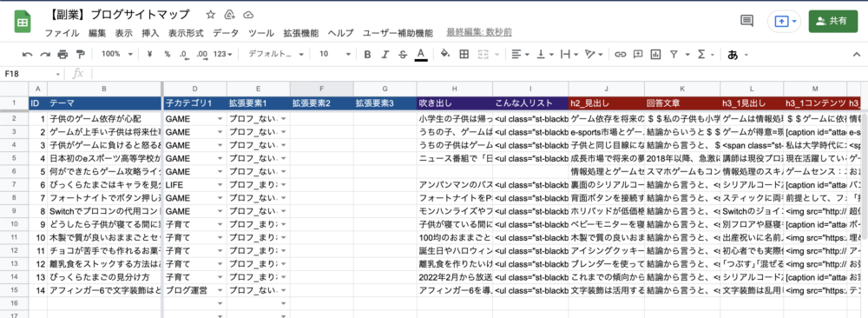Open ブログ運営 category dropdown in row 15
The width and height of the screenshot is (868, 318).
pyautogui.click(x=220, y=290)
